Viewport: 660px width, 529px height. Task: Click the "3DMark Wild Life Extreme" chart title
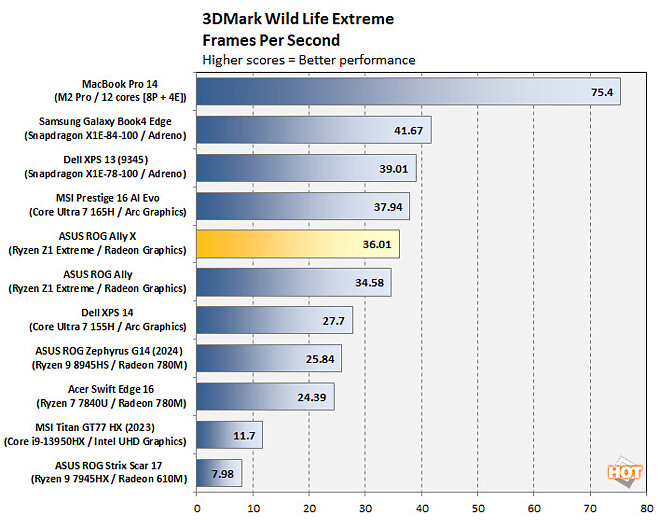pos(298,19)
